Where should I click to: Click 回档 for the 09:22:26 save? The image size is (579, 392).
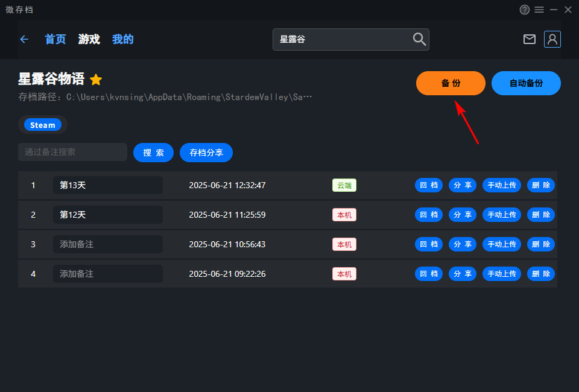(429, 274)
